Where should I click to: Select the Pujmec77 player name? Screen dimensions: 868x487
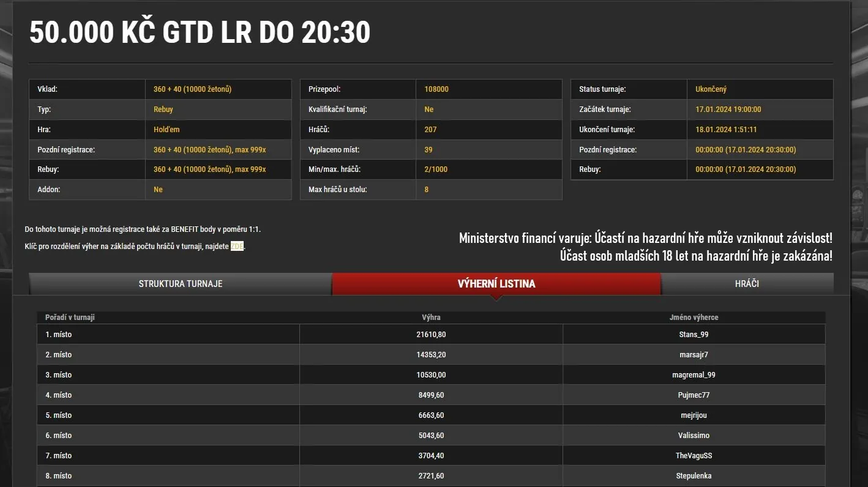694,395
